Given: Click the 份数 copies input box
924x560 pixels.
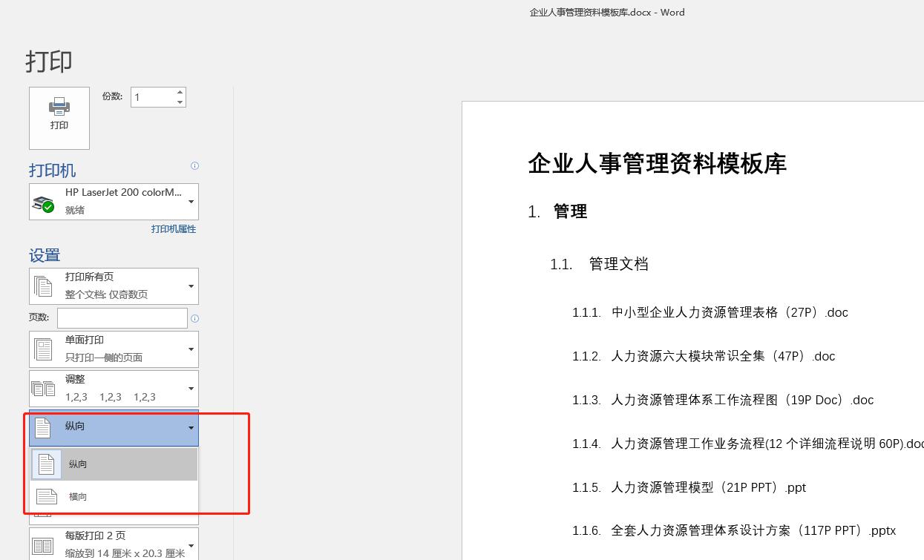Looking at the screenshot, I should (x=152, y=96).
